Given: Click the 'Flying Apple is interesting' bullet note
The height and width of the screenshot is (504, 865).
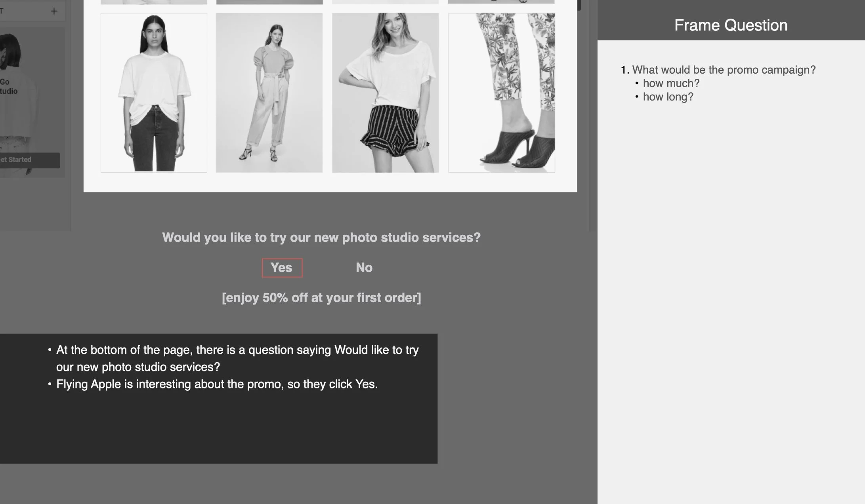Looking at the screenshot, I should [217, 384].
